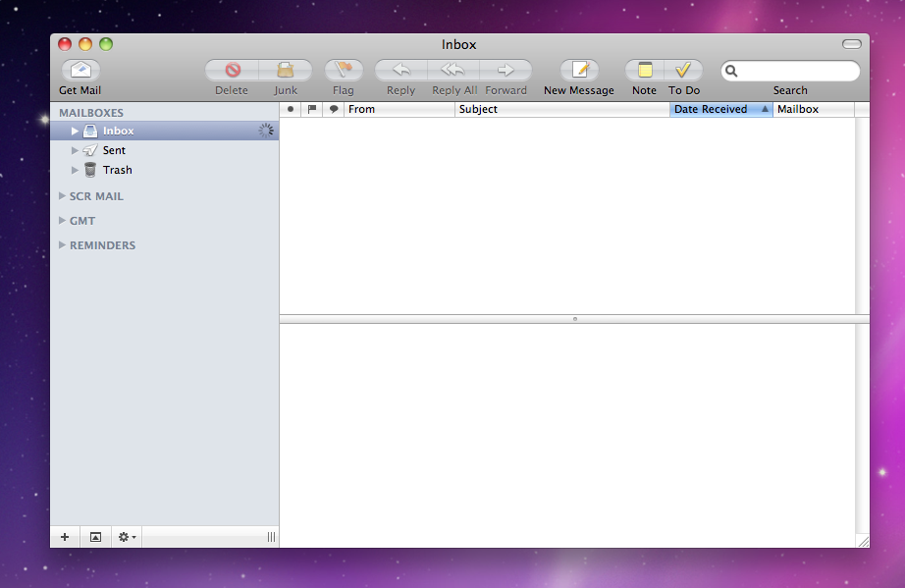Expand the REMINDERS section
Viewport: 905px width, 588px height.
pos(63,245)
